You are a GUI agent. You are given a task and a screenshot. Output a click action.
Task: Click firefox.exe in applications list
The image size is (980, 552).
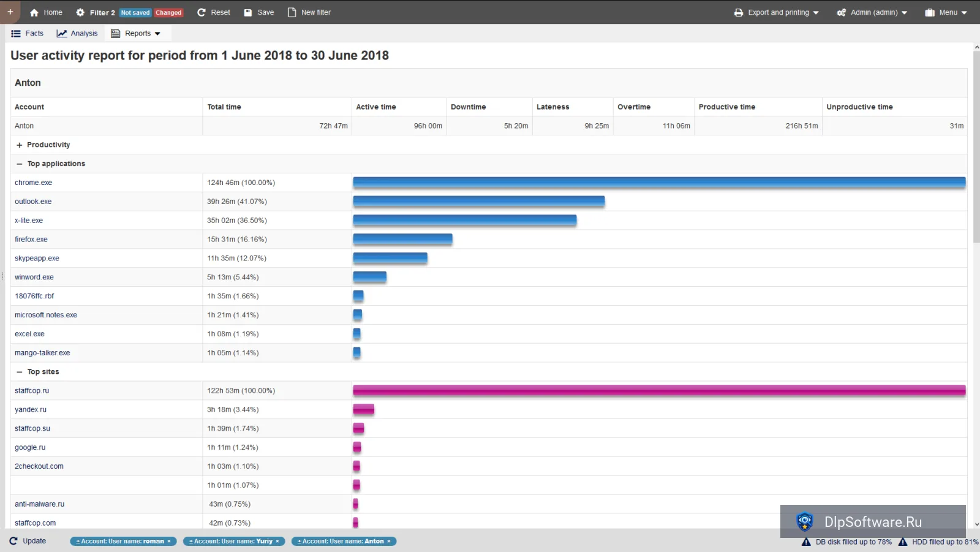pos(31,240)
